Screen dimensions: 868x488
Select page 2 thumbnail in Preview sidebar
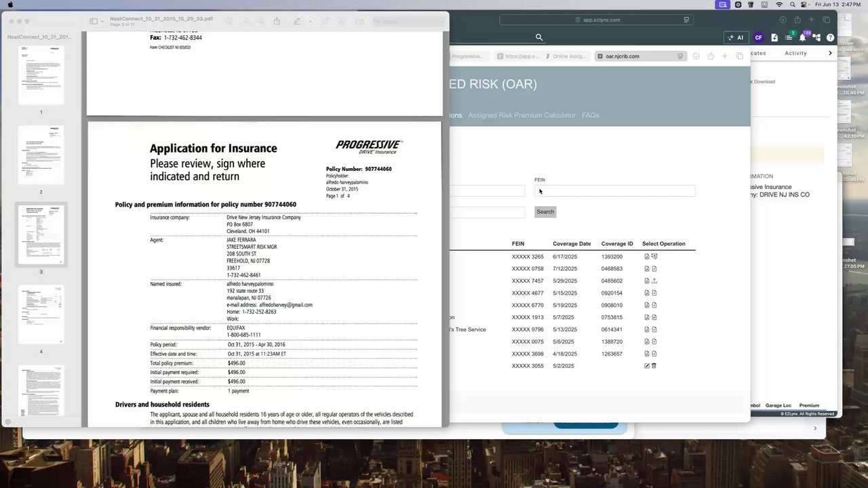41,155
